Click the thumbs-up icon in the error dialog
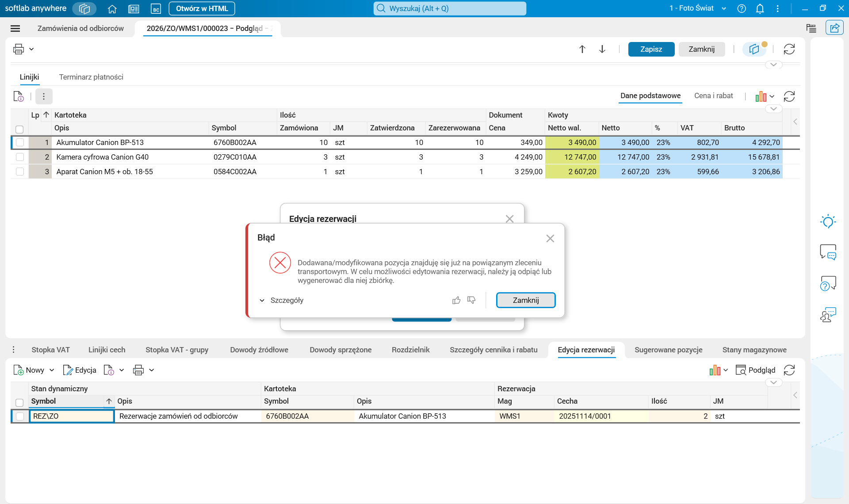Viewport: 849px width, 504px height. [x=456, y=300]
